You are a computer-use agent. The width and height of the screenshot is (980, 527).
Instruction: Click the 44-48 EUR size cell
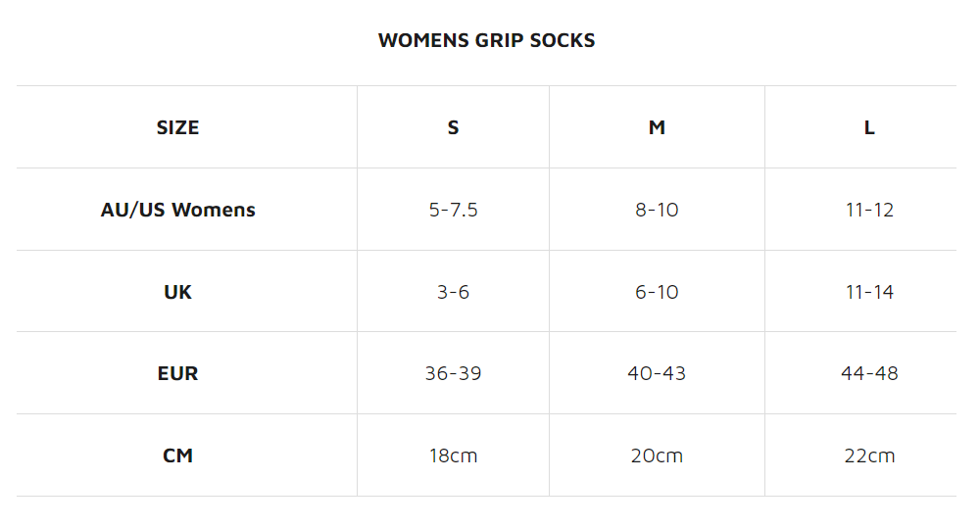tap(869, 373)
